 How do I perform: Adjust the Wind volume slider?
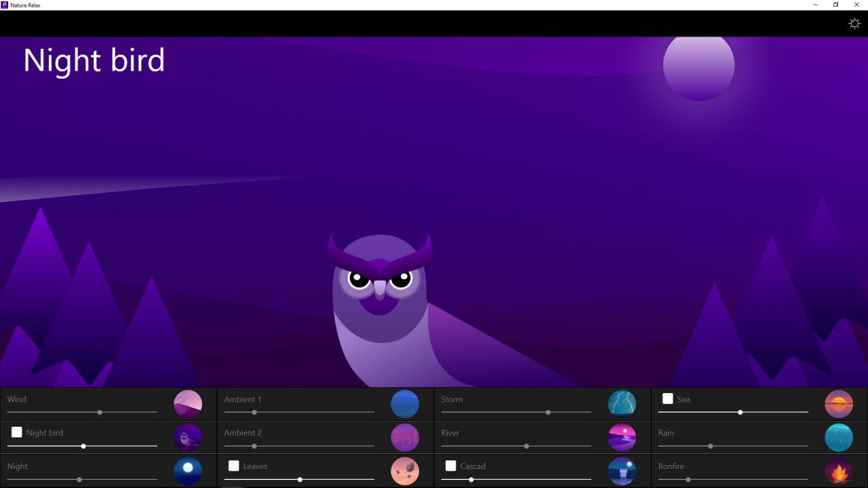(99, 412)
